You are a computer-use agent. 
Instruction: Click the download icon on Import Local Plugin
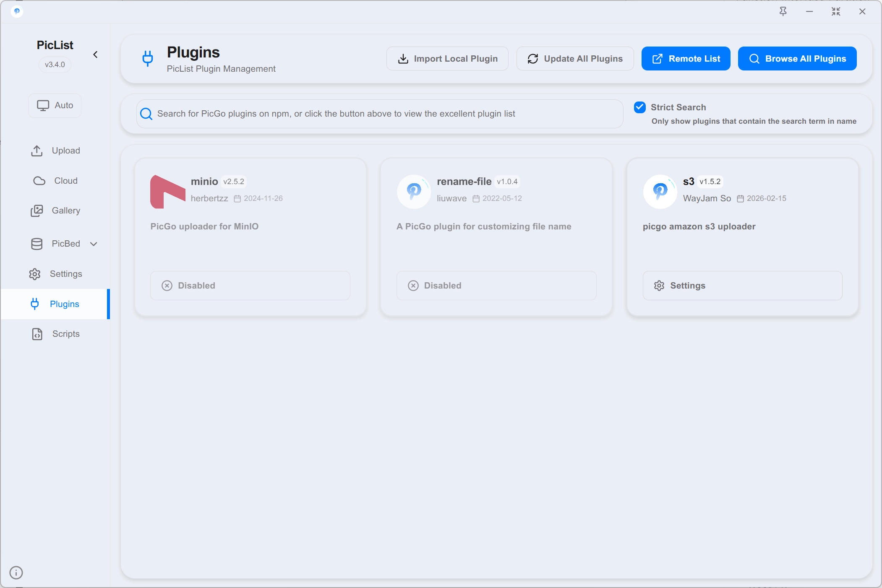pos(403,59)
